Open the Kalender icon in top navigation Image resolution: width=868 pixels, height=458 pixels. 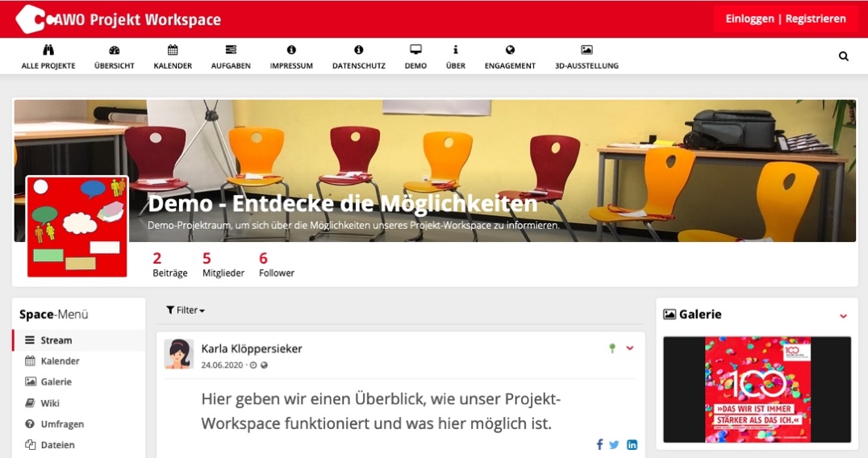(x=173, y=50)
